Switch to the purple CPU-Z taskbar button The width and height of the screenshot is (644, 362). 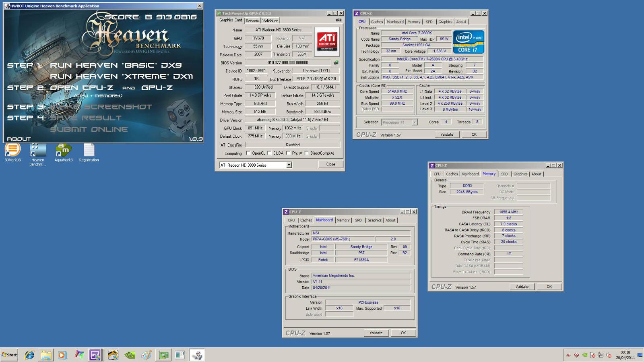click(95, 355)
